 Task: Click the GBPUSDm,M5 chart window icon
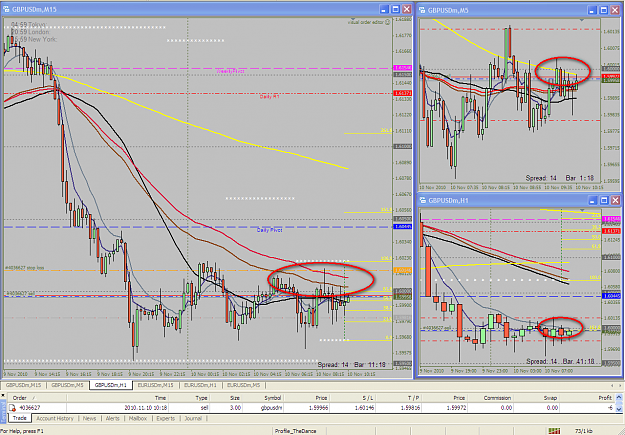pos(423,10)
